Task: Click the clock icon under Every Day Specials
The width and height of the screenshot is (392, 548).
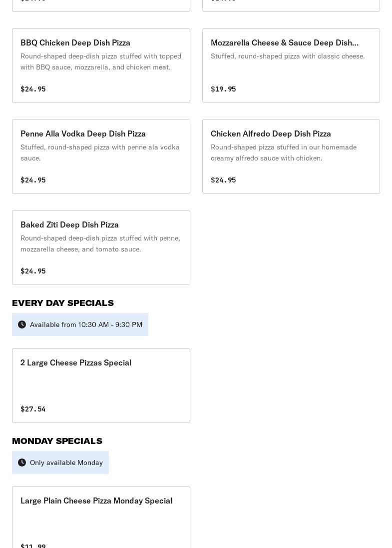Action: [22, 324]
